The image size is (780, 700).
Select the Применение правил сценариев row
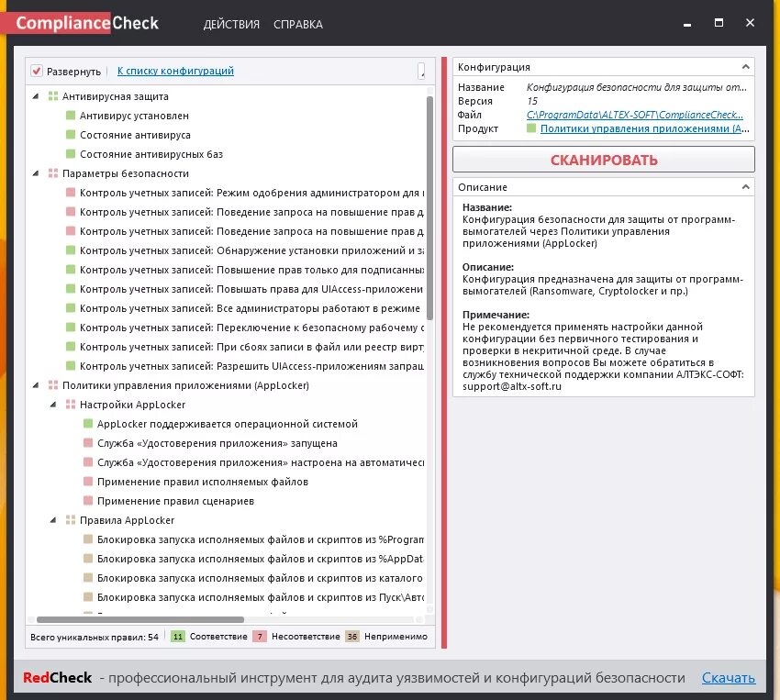pos(175,501)
